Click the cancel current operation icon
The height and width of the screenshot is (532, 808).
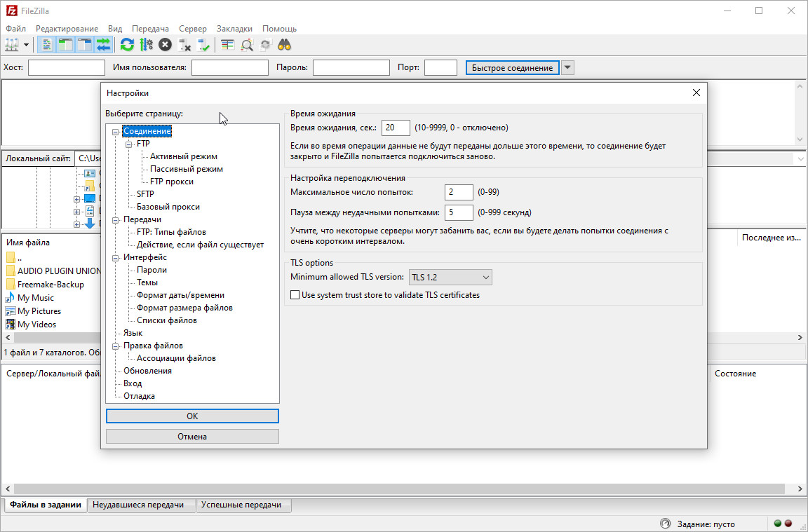[x=165, y=45]
